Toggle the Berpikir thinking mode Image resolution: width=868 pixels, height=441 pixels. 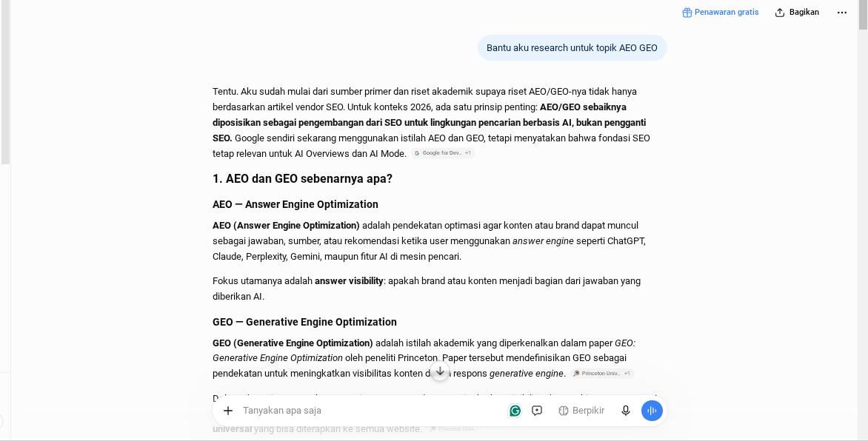581,411
